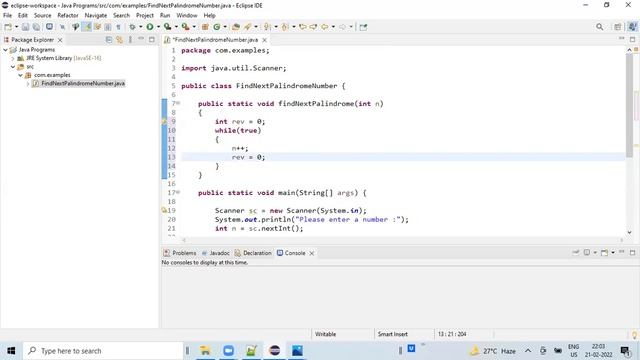
Task: Click the Eclipse icon in taskbar
Action: [x=275, y=350]
